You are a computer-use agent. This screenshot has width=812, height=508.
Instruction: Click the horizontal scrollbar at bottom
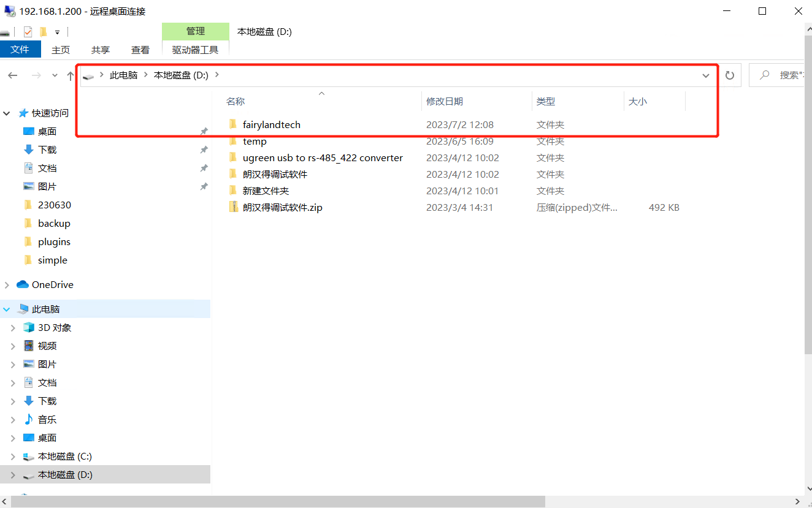[276, 501]
